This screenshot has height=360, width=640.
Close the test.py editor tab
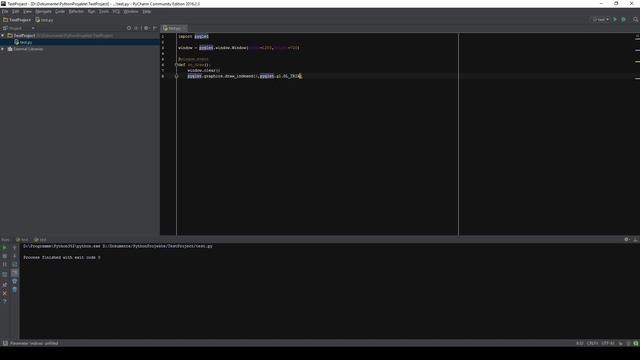click(x=184, y=28)
